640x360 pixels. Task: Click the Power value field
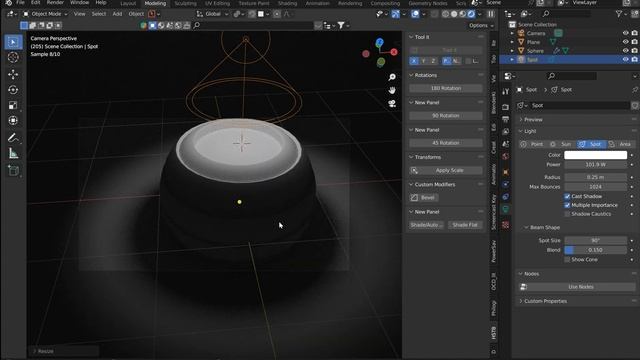[x=596, y=164]
